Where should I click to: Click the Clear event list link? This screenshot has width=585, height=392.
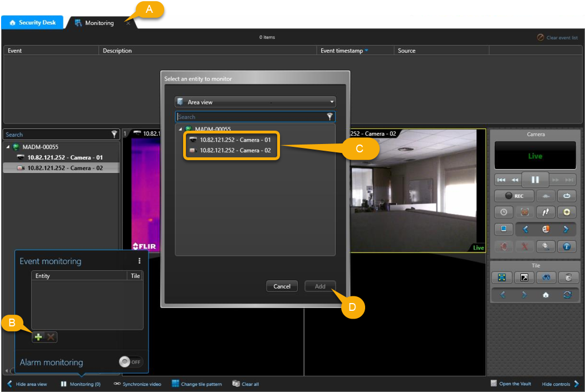point(558,37)
